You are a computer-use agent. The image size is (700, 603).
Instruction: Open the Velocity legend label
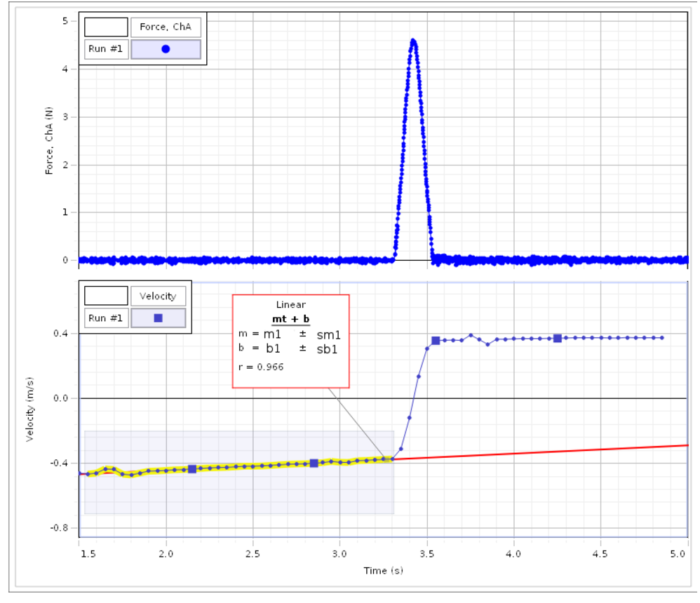pos(157,296)
